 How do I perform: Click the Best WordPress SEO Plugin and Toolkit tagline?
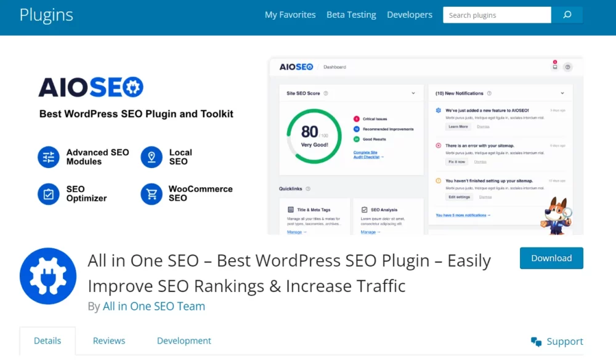coord(136,114)
